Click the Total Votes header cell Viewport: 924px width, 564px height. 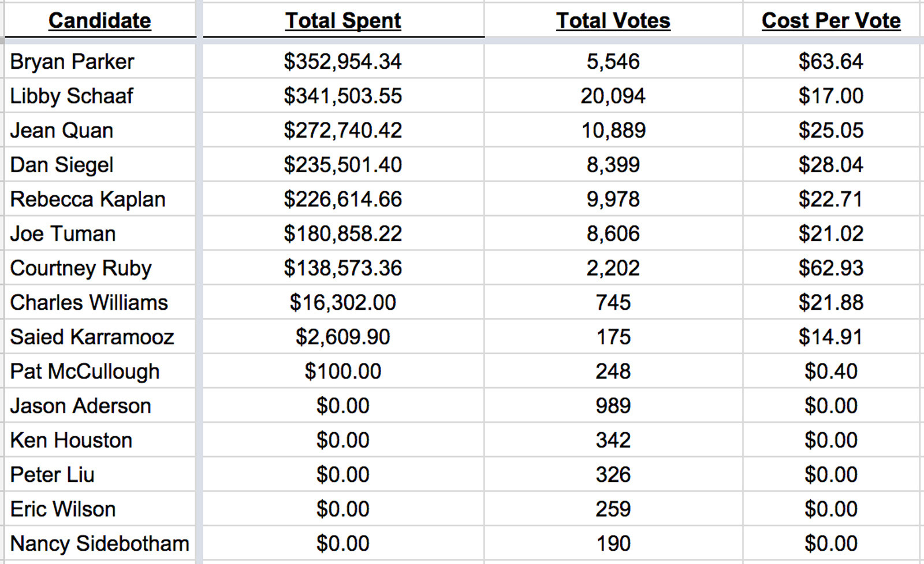tap(613, 21)
